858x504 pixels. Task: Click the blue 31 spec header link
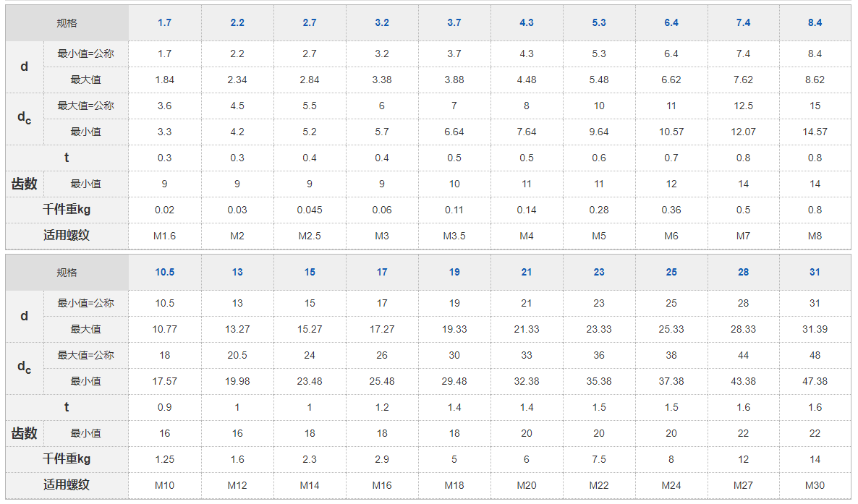coord(815,273)
